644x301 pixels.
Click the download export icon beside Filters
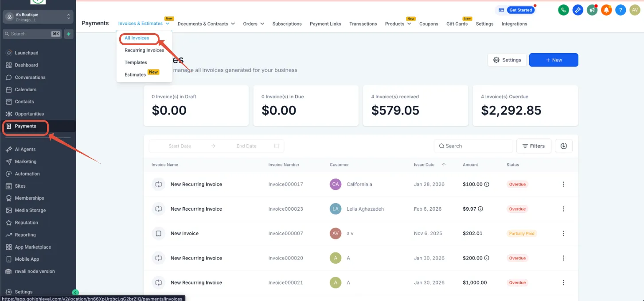tap(563, 146)
